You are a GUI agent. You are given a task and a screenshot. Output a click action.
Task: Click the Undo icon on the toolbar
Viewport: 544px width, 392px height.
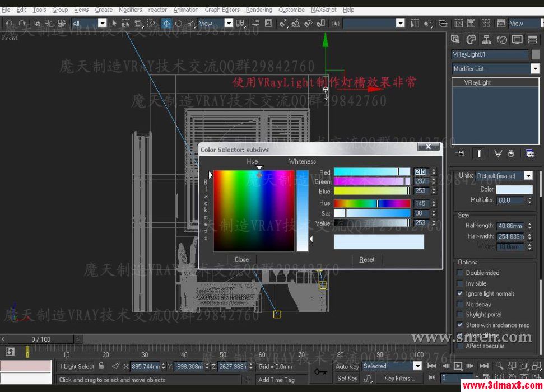pyautogui.click(x=10, y=24)
